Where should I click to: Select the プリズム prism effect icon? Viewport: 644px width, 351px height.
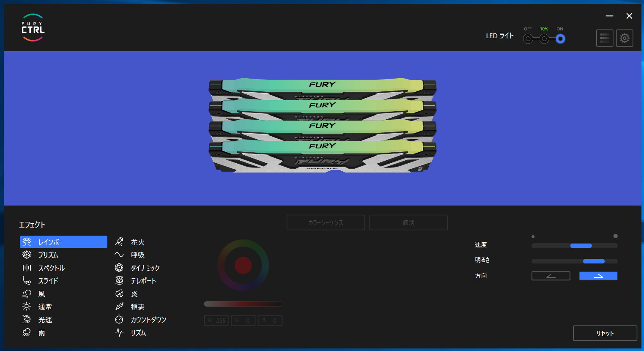[x=27, y=255]
